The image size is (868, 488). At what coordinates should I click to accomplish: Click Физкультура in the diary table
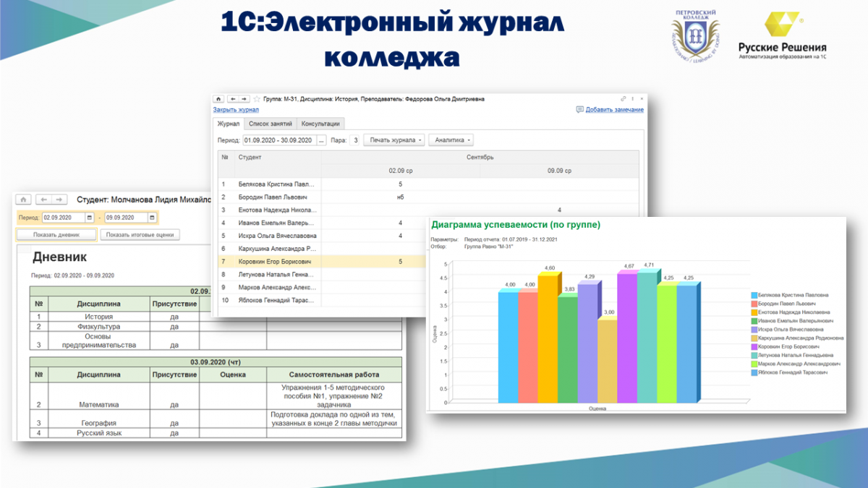[x=98, y=327]
